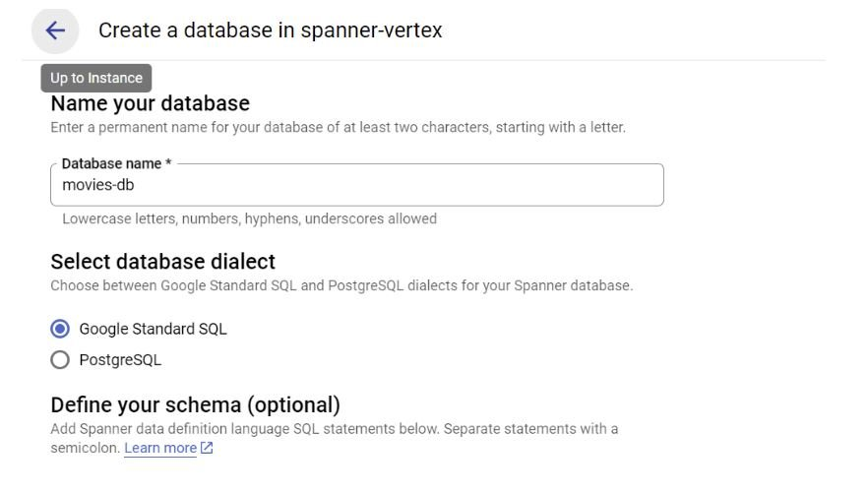Focus the Database name input field
The width and height of the screenshot is (868, 494).
point(394,185)
